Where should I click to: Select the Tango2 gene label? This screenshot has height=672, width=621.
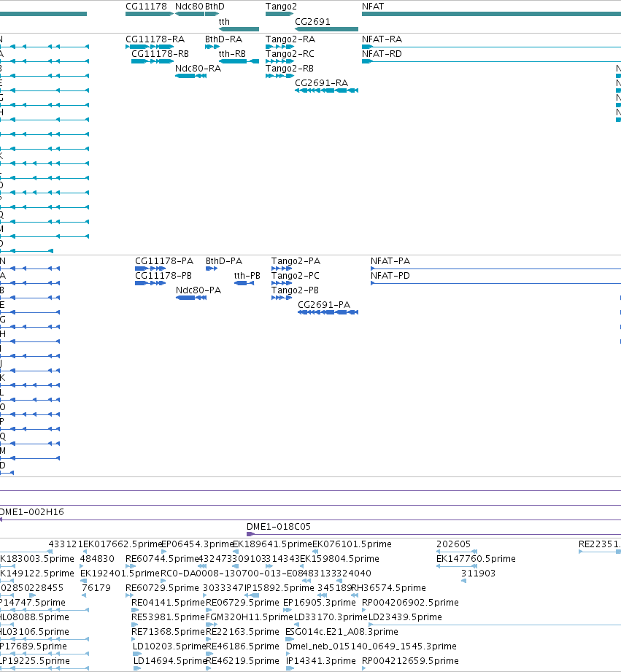pyautogui.click(x=281, y=7)
